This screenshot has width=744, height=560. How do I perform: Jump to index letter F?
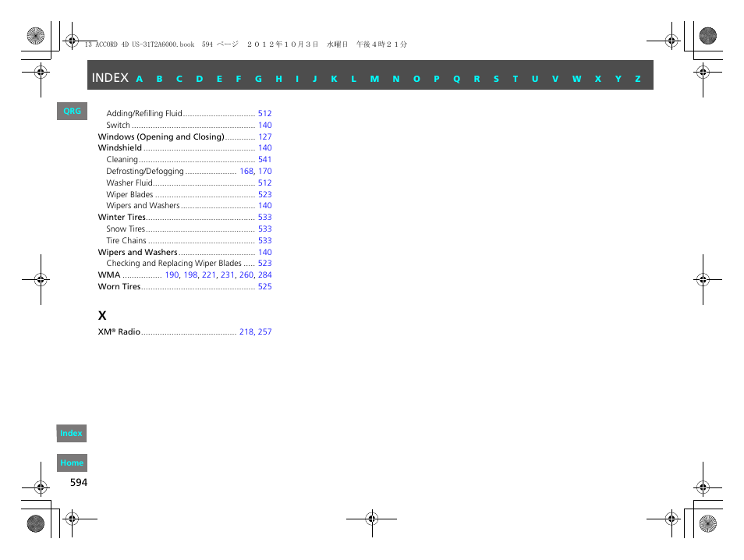tap(239, 79)
